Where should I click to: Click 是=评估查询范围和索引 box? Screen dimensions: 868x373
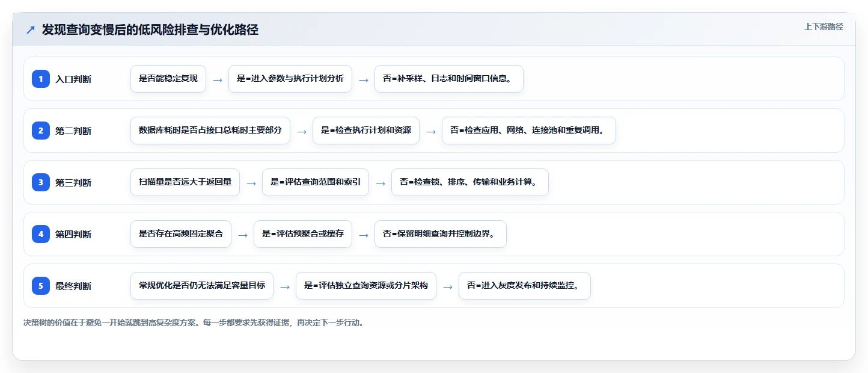[x=316, y=182]
